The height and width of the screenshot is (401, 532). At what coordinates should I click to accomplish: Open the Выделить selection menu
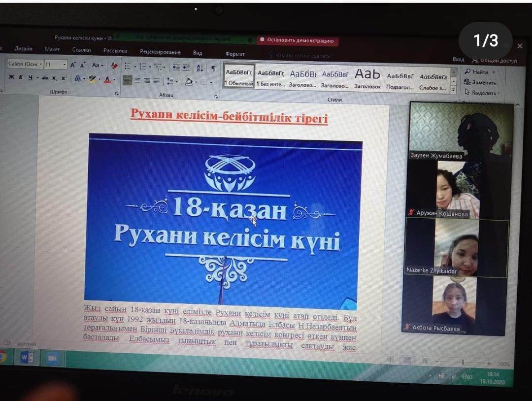pos(482,92)
